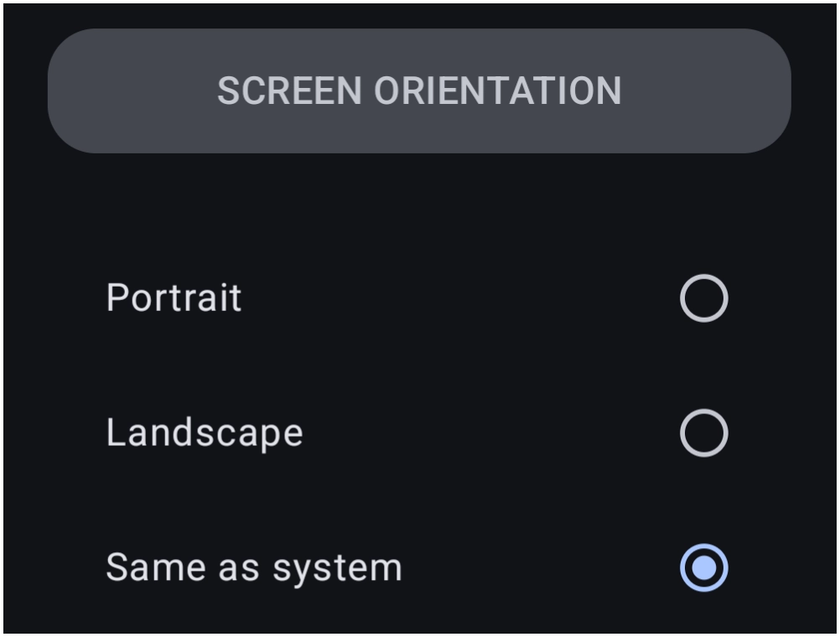
Task: Click the word ORIENTATION in the header
Action: 498,91
